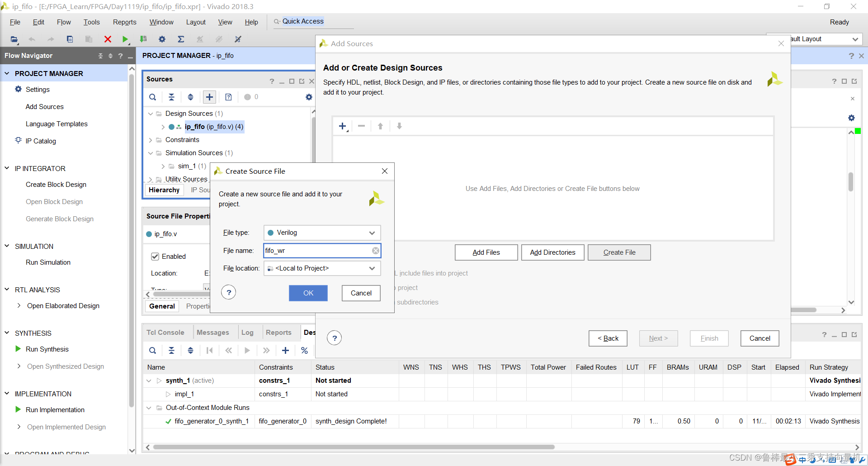Open the File type Verilog dropdown

(x=322, y=233)
